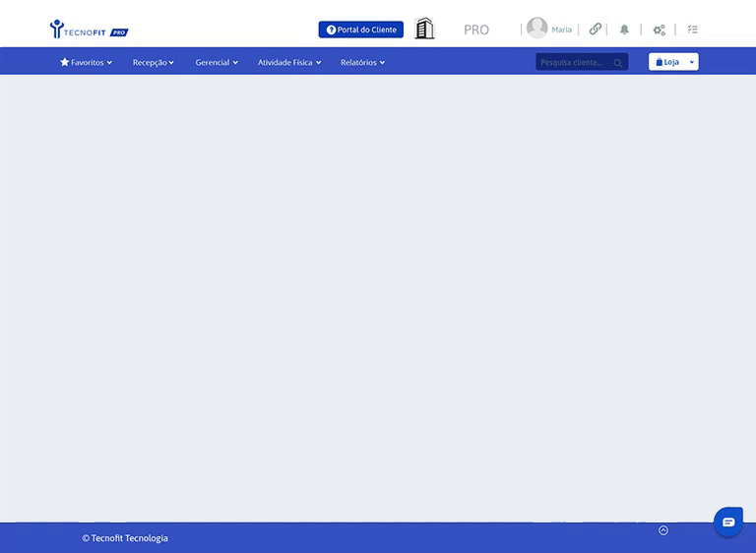Open Portal do Cliente help button
756x553 pixels.
coord(360,30)
